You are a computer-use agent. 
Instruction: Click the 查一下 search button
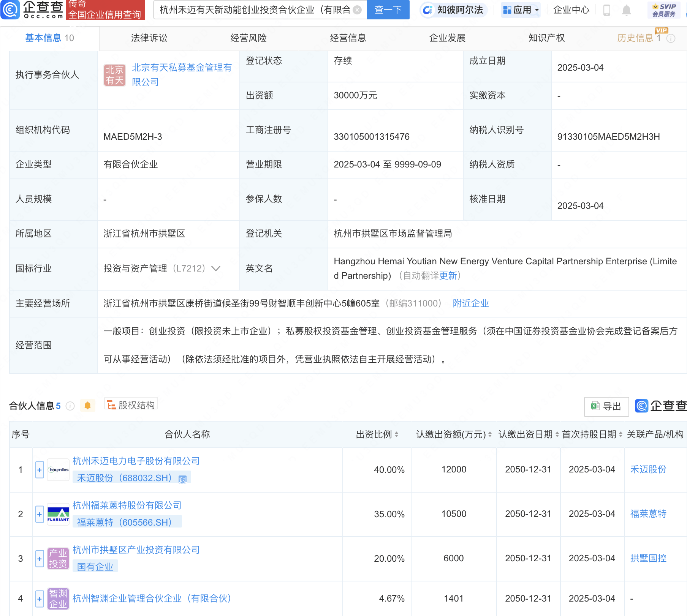(388, 10)
